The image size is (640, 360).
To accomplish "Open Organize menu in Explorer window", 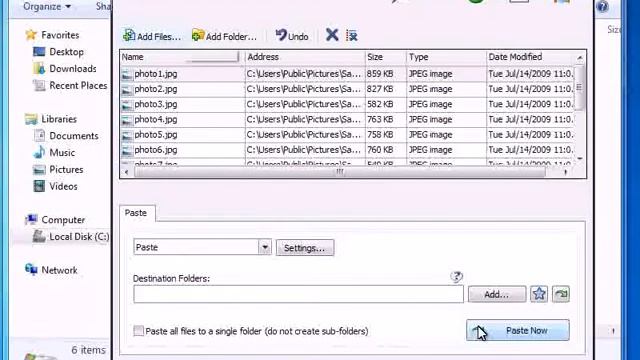I will 47,7.
